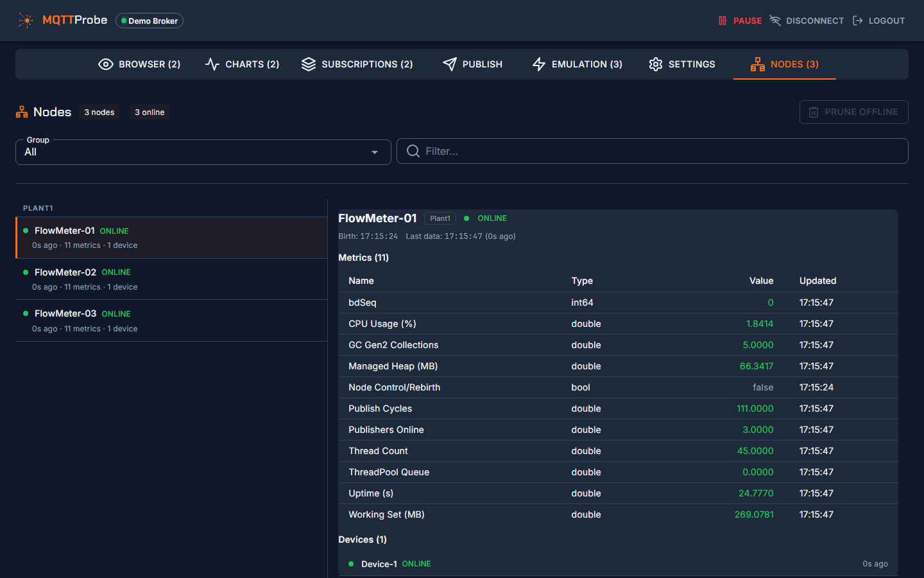Select the Nodes (3) tab

[785, 64]
